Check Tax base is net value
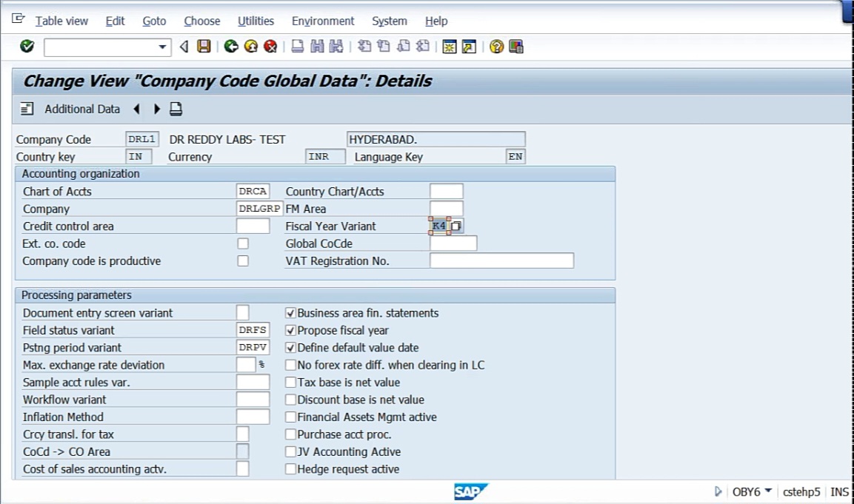 pos(290,382)
